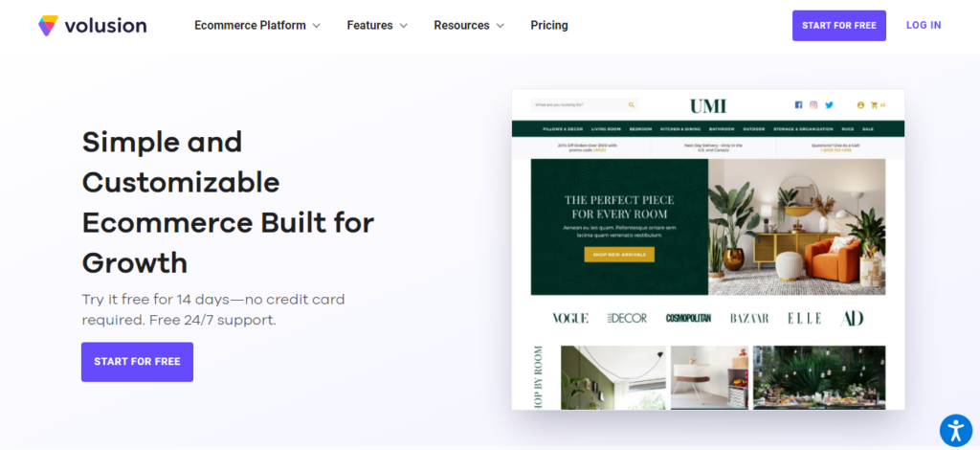
Task: Click the Twitter icon in UMI preview
Action: [830, 105]
